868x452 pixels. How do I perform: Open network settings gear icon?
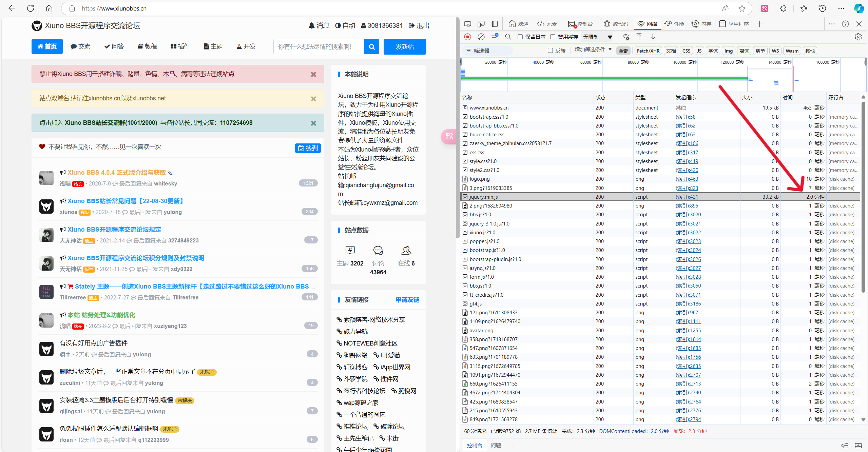[x=858, y=37]
